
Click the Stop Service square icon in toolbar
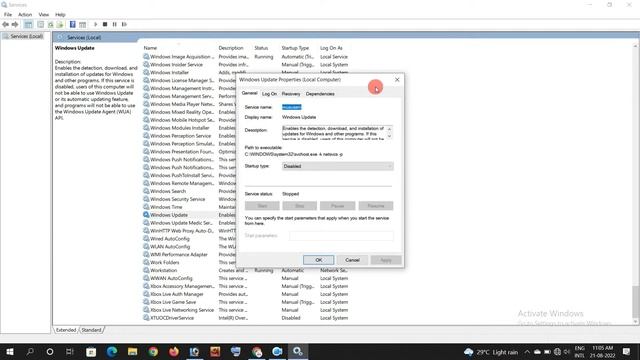click(x=105, y=24)
